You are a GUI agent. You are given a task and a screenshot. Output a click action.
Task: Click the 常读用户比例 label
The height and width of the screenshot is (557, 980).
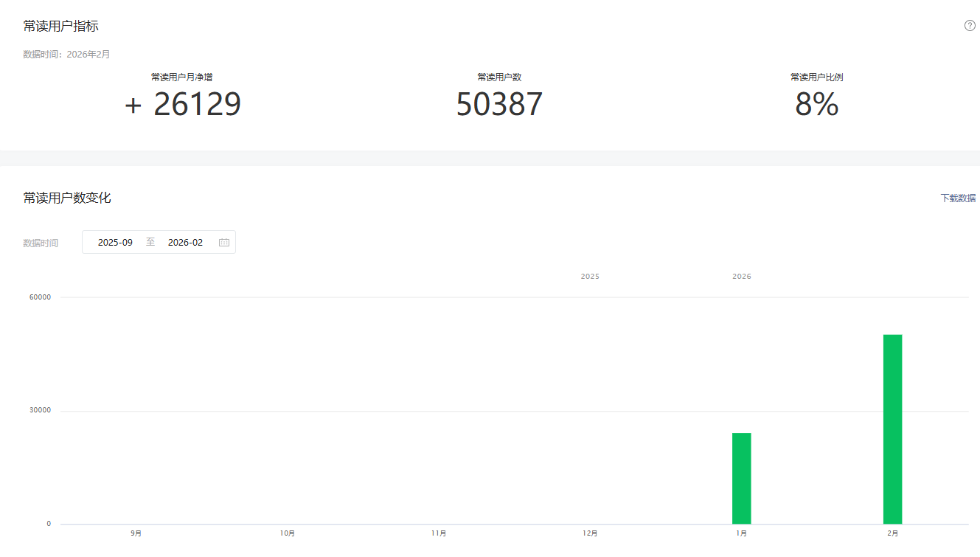pos(816,77)
